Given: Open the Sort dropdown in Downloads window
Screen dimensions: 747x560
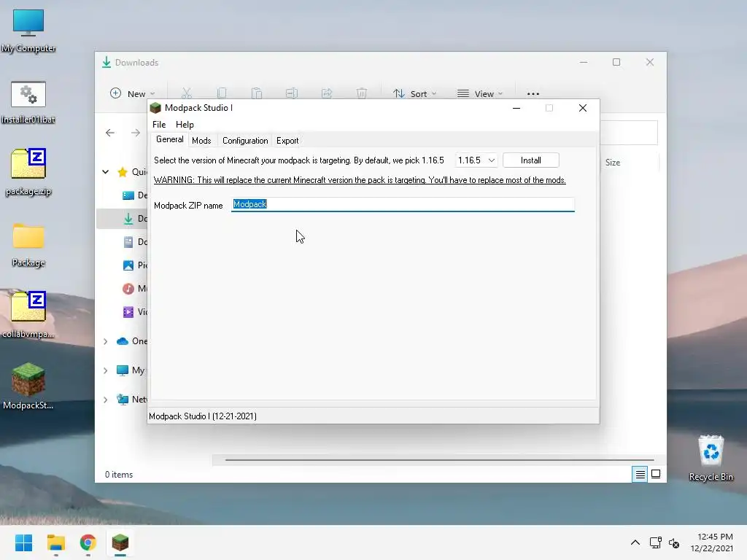Looking at the screenshot, I should click(x=414, y=94).
